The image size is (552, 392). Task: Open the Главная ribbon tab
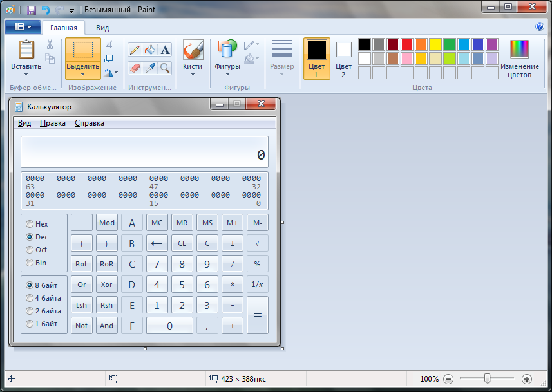[64, 28]
